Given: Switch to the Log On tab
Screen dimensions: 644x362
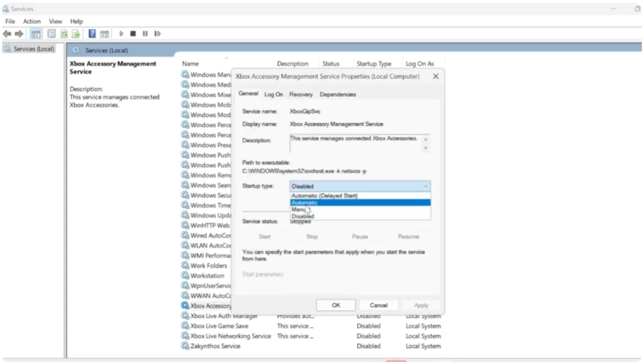Looking at the screenshot, I should point(274,94).
